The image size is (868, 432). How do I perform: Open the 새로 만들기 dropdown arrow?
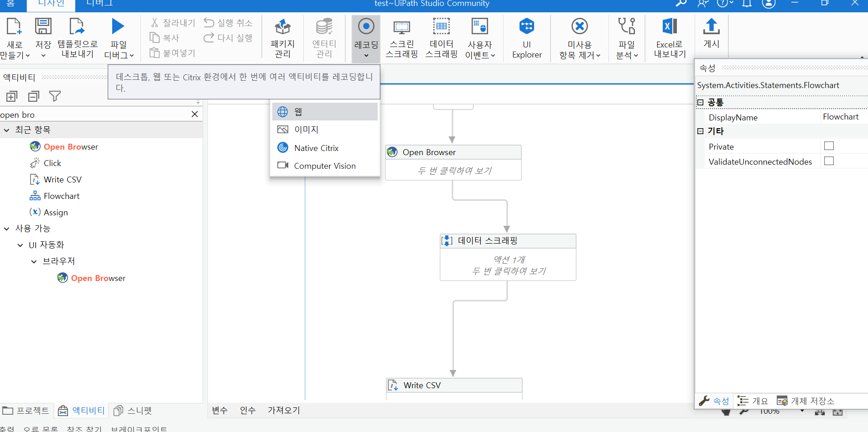(x=28, y=56)
